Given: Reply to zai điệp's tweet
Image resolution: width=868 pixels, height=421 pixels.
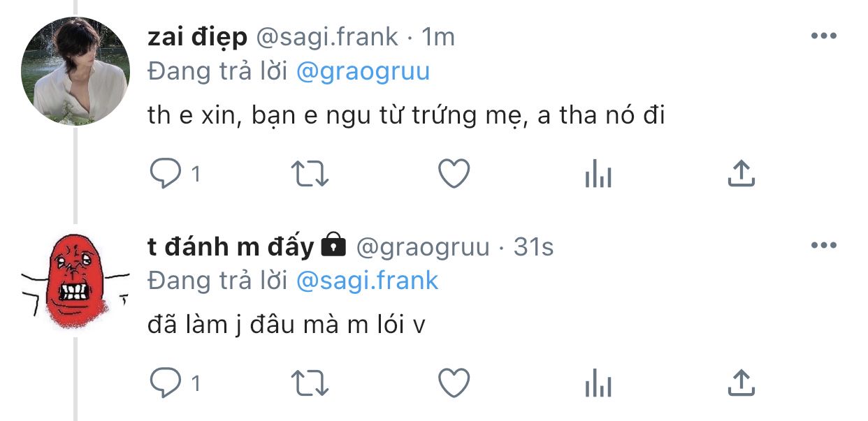Looking at the screenshot, I should pyautogui.click(x=165, y=174).
